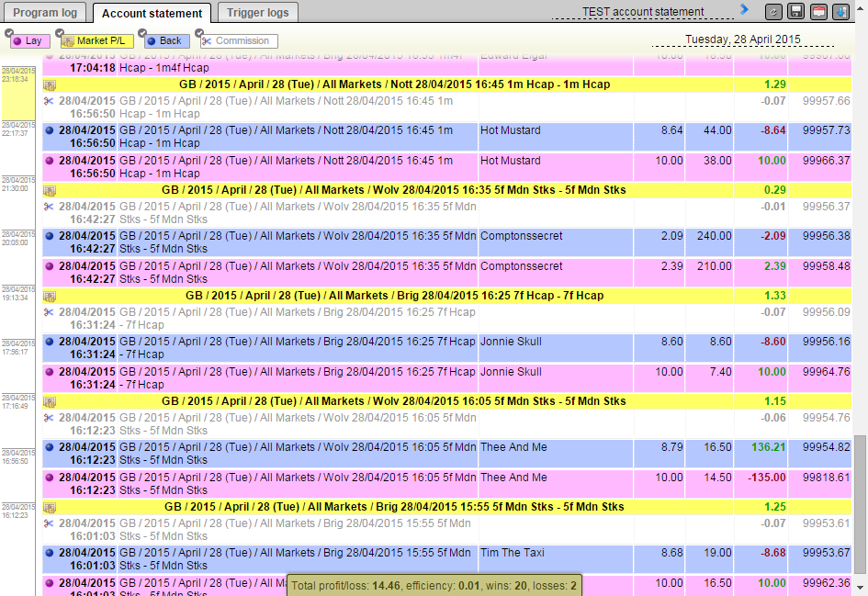Jump to the 17:56:17 timeline marker
Image resolution: width=868 pixels, height=596 pixels.
[x=18, y=347]
